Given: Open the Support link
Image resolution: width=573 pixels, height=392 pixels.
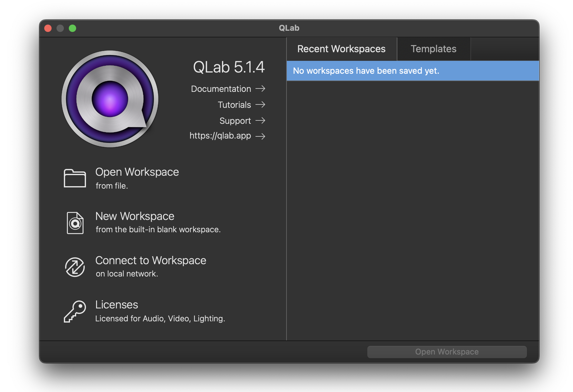Looking at the screenshot, I should (x=235, y=121).
